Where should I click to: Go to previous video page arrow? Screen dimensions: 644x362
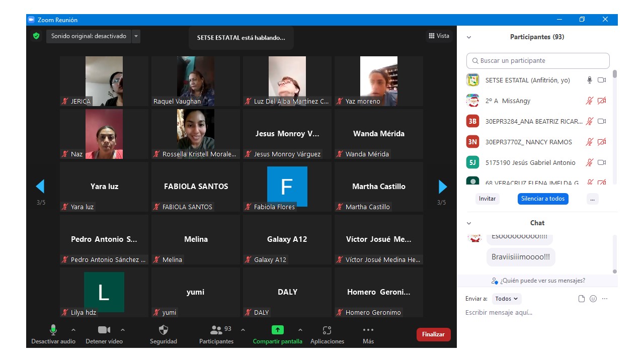[40, 187]
